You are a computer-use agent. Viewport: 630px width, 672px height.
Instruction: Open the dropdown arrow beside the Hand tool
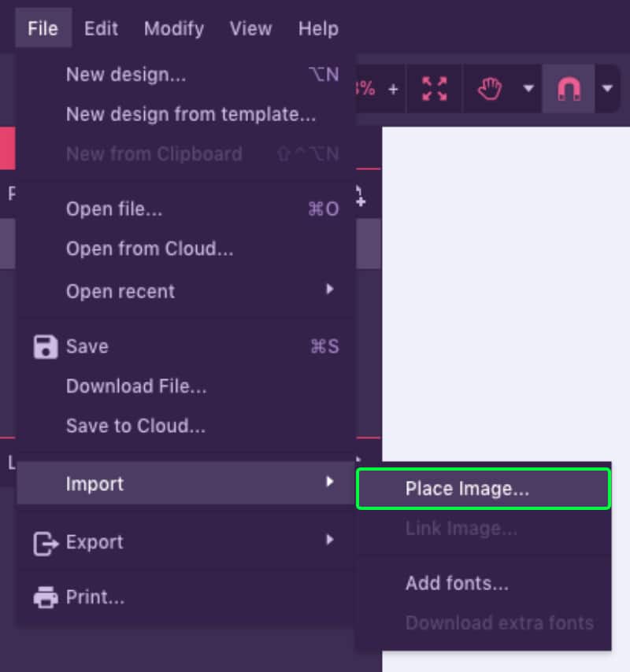[x=528, y=88]
